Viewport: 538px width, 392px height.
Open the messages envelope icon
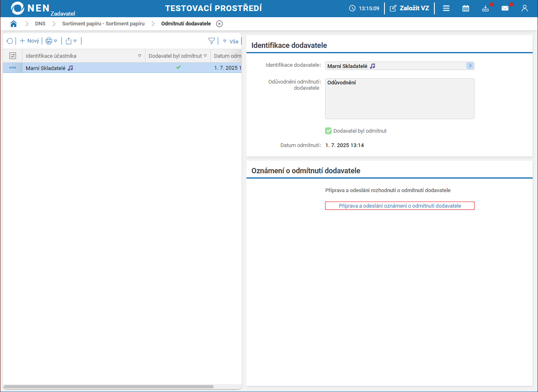pos(505,8)
